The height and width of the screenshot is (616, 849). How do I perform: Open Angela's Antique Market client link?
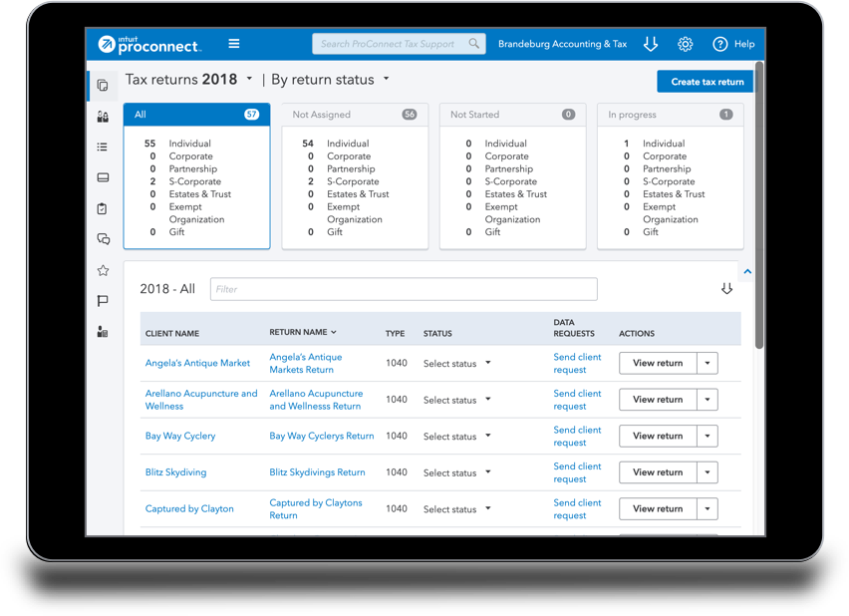(x=197, y=363)
